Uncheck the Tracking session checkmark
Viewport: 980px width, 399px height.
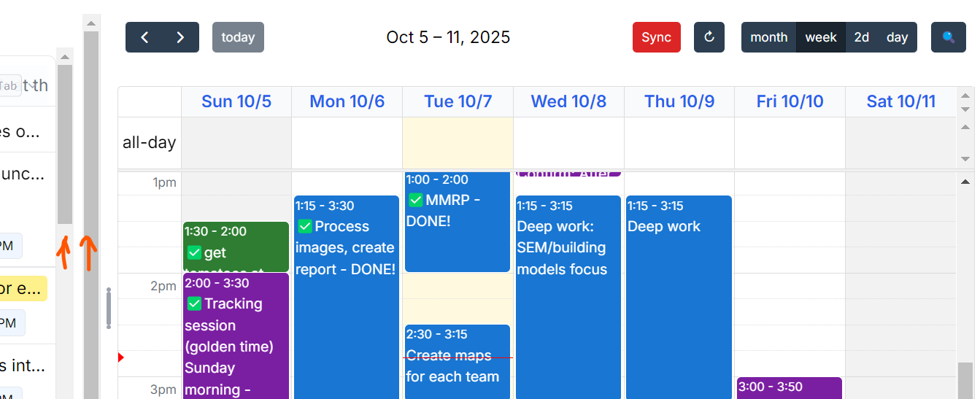194,303
